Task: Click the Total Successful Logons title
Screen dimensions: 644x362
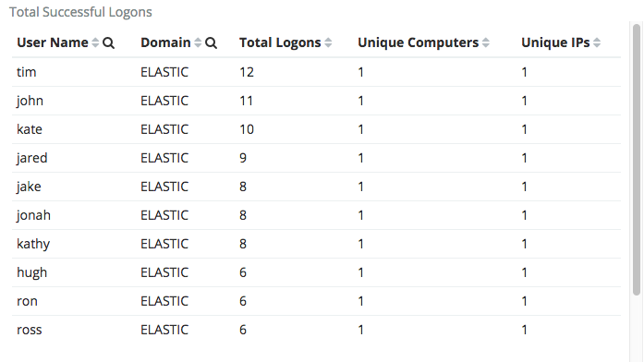Action: click(x=80, y=12)
